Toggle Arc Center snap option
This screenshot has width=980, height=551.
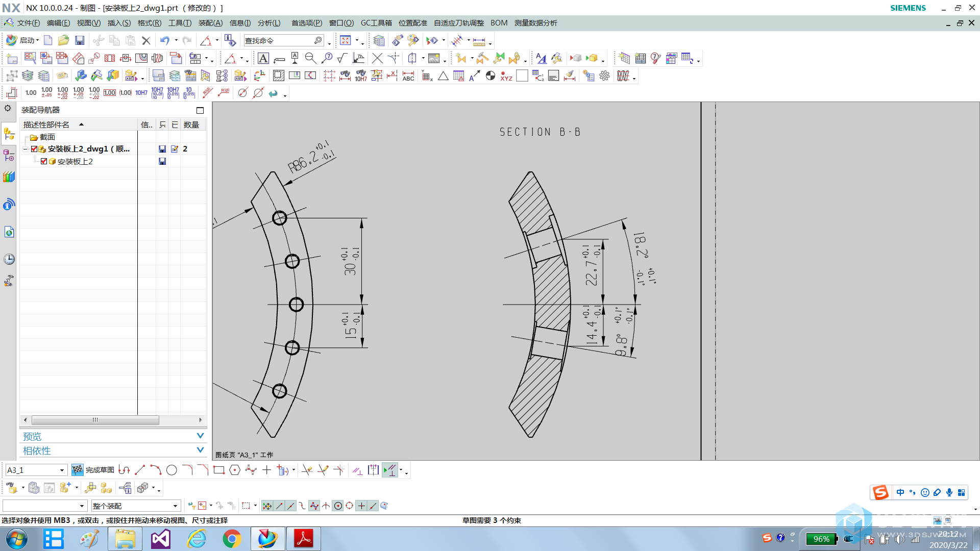[x=338, y=506]
